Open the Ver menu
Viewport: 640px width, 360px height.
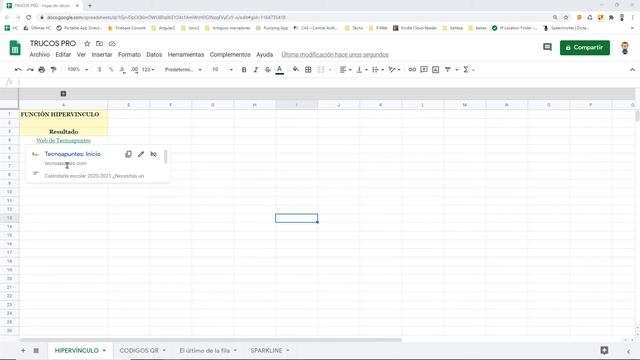tap(81, 54)
